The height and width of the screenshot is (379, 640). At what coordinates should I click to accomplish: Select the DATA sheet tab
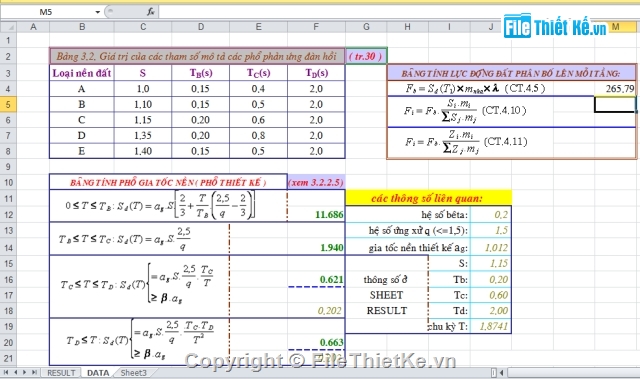pyautogui.click(x=98, y=373)
